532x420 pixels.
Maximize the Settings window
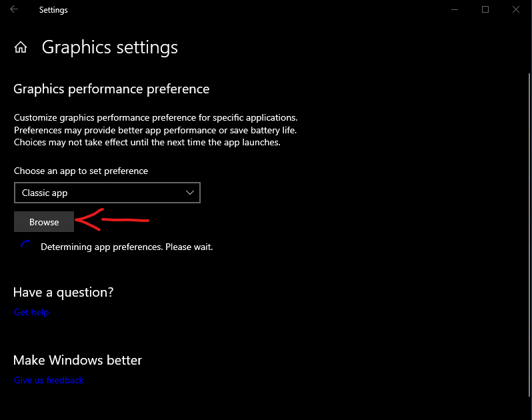[x=485, y=9]
